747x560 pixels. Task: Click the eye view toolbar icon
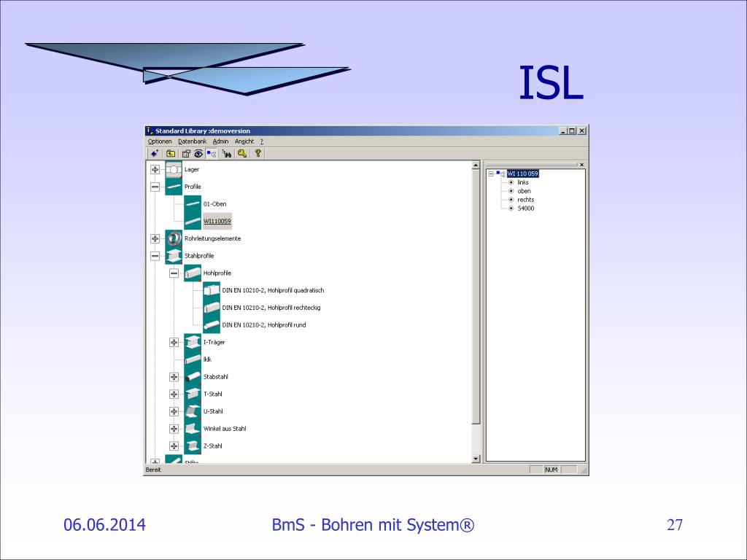coord(198,153)
